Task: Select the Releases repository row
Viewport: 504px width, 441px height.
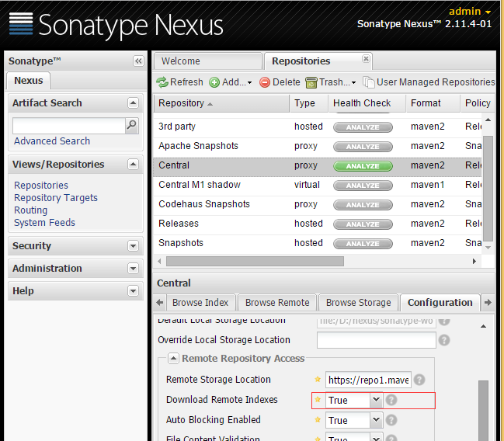Action: tap(318, 224)
